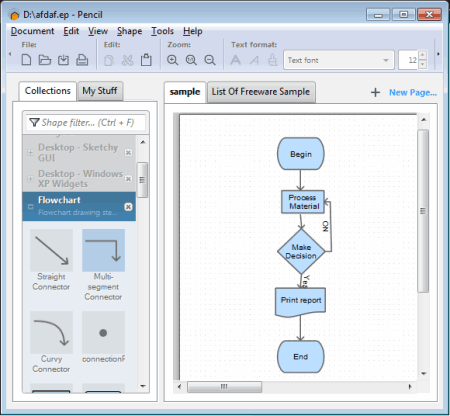The height and width of the screenshot is (416, 450).
Task: Click canvas scroll left arrow
Action: (179, 387)
